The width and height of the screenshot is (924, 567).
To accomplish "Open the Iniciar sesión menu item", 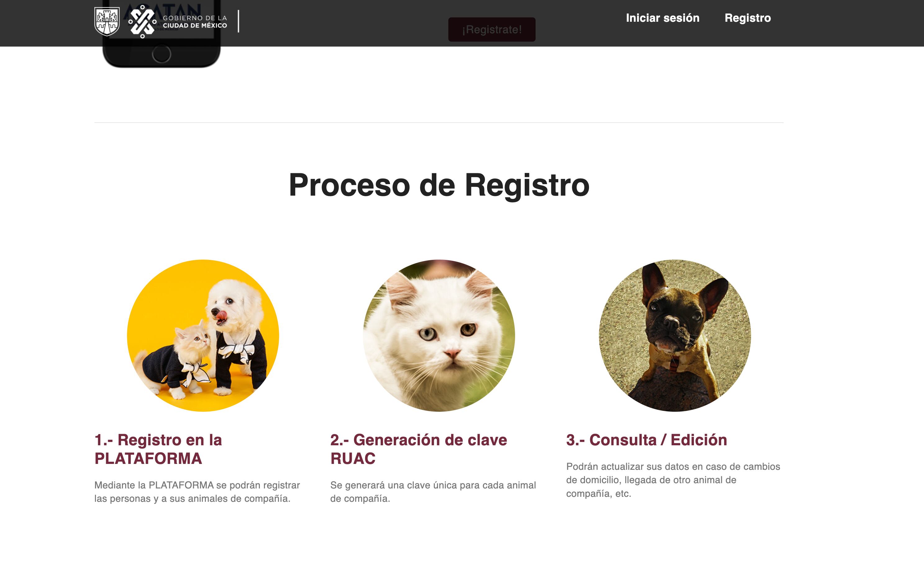I will pyautogui.click(x=663, y=18).
